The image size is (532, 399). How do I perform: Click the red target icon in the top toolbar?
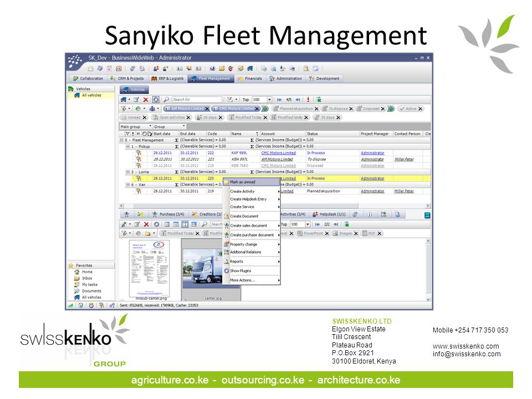231,69
